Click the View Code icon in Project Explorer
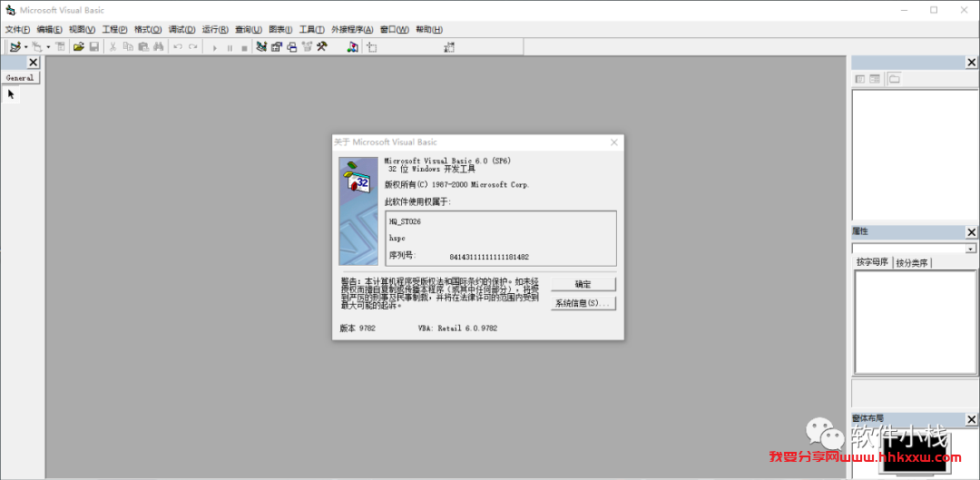This screenshot has width=980, height=480. tap(860, 79)
